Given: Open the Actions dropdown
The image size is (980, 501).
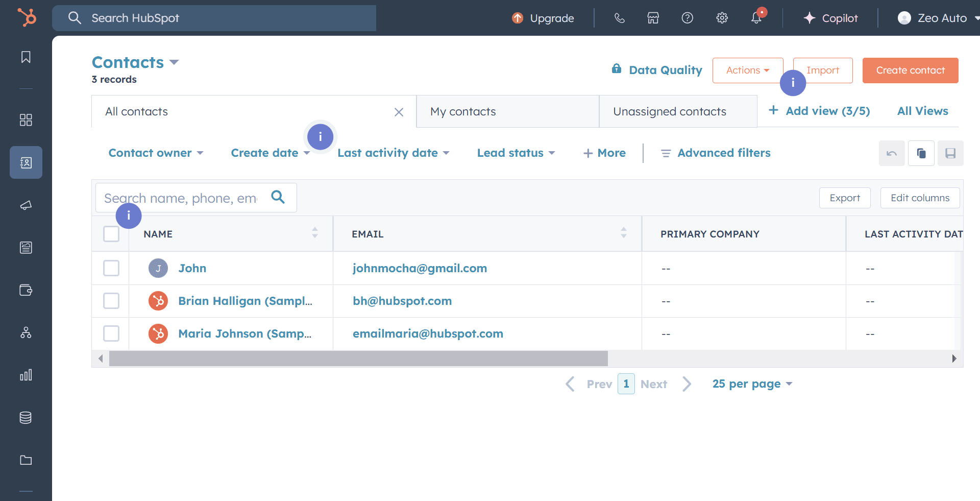Looking at the screenshot, I should click(747, 70).
